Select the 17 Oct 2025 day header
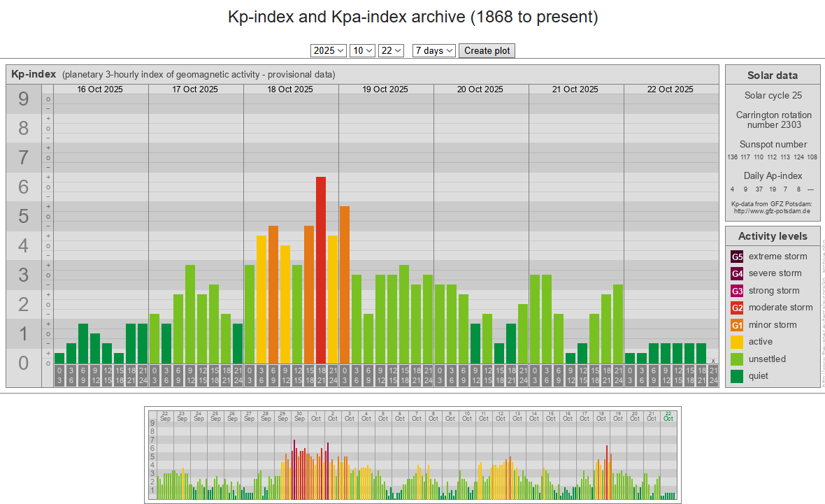This screenshot has width=825, height=504. point(194,89)
